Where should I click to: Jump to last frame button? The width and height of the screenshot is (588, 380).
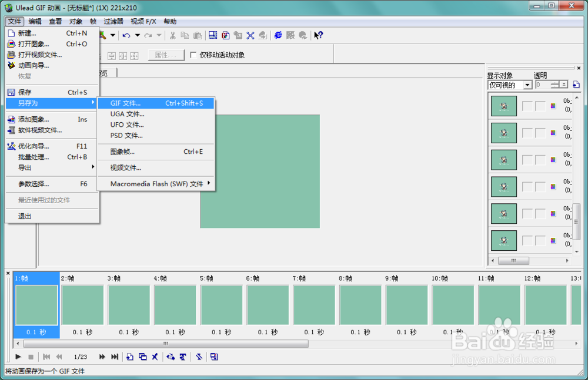115,357
